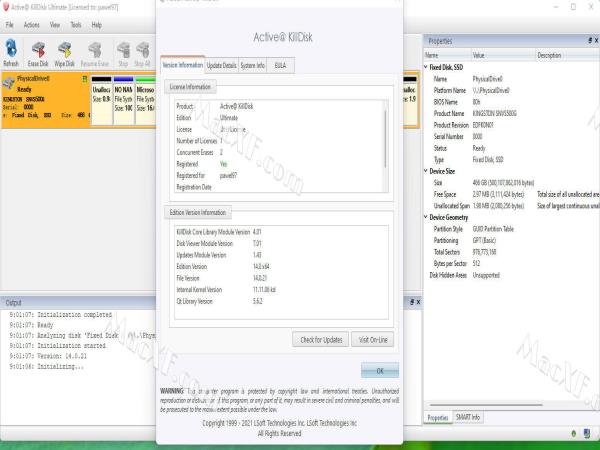Image resolution: width=600 pixels, height=450 pixels.
Task: Float the Output panel with pin icon
Action: [x=412, y=302]
